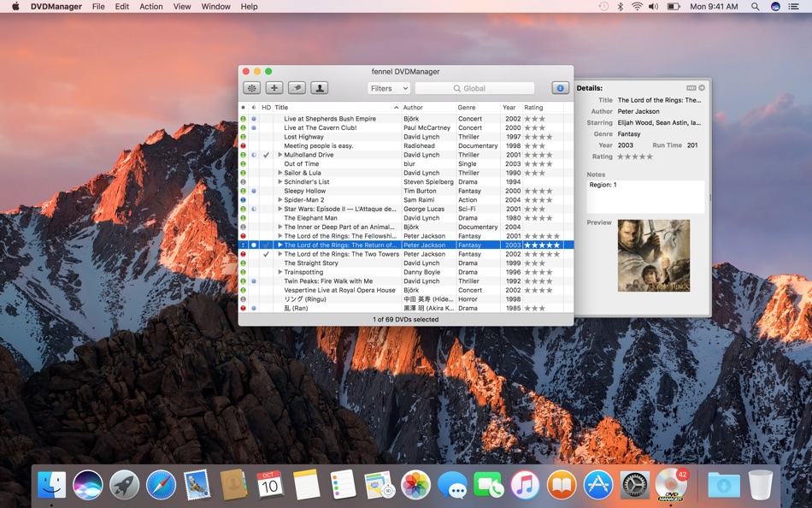This screenshot has height=508, width=812.
Task: Open the Help menu
Action: [249, 7]
